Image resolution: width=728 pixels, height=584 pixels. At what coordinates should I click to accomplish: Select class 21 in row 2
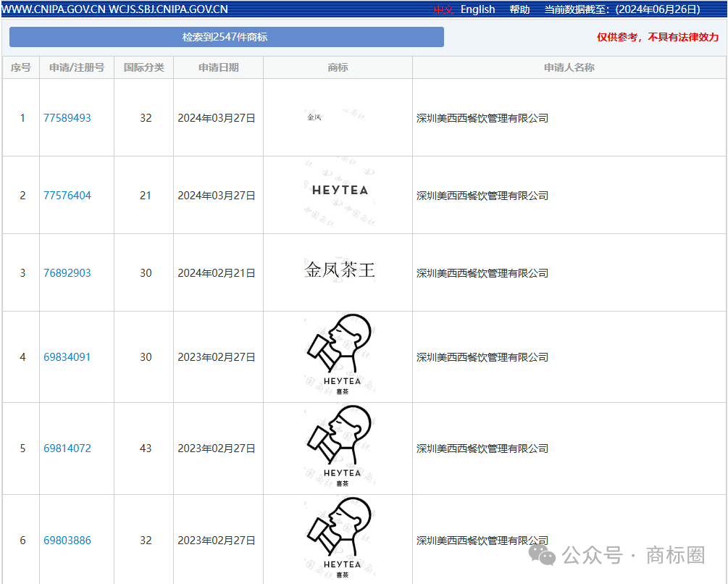(146, 196)
